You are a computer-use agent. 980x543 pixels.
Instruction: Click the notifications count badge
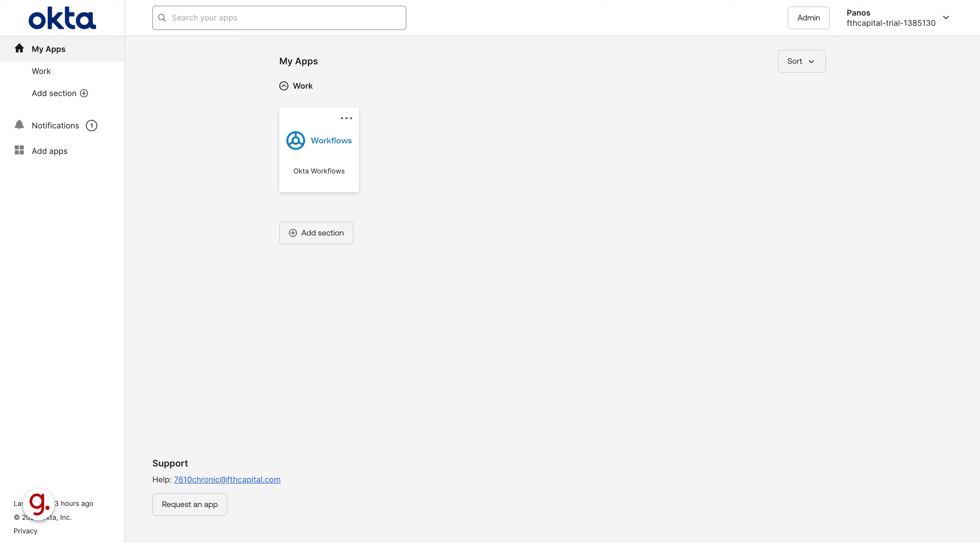click(x=91, y=126)
